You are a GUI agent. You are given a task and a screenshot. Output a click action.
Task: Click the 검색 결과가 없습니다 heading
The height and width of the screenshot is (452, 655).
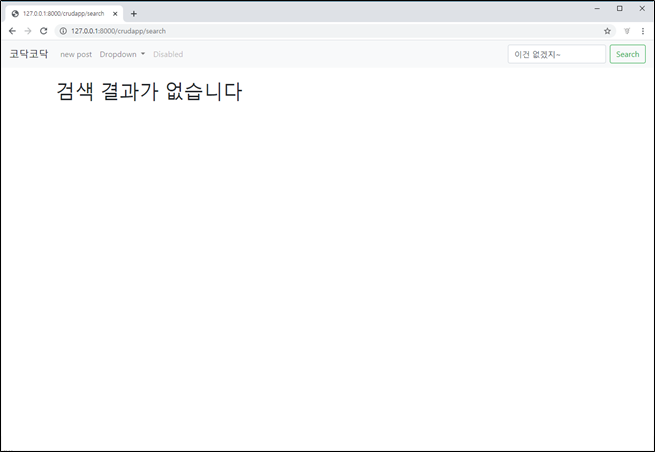coord(149,91)
